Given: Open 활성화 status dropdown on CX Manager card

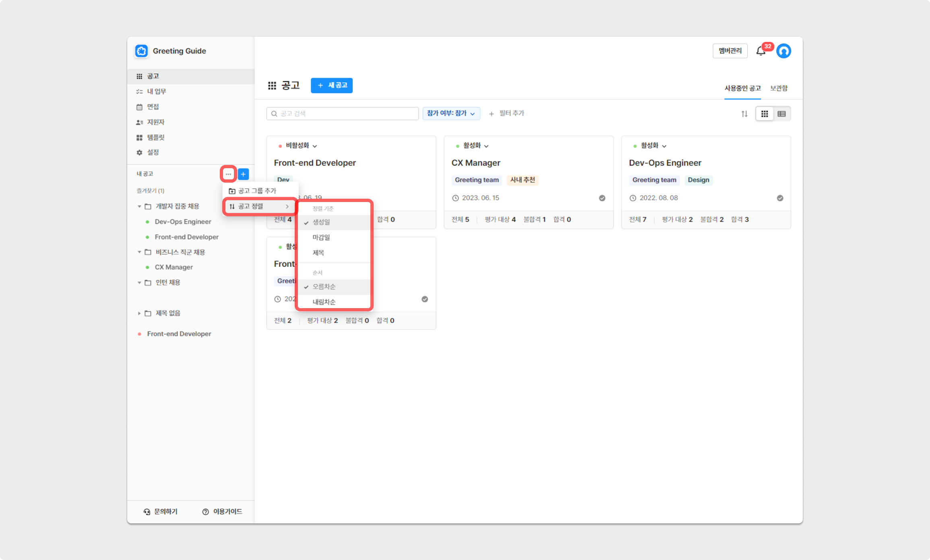Looking at the screenshot, I should [x=475, y=146].
